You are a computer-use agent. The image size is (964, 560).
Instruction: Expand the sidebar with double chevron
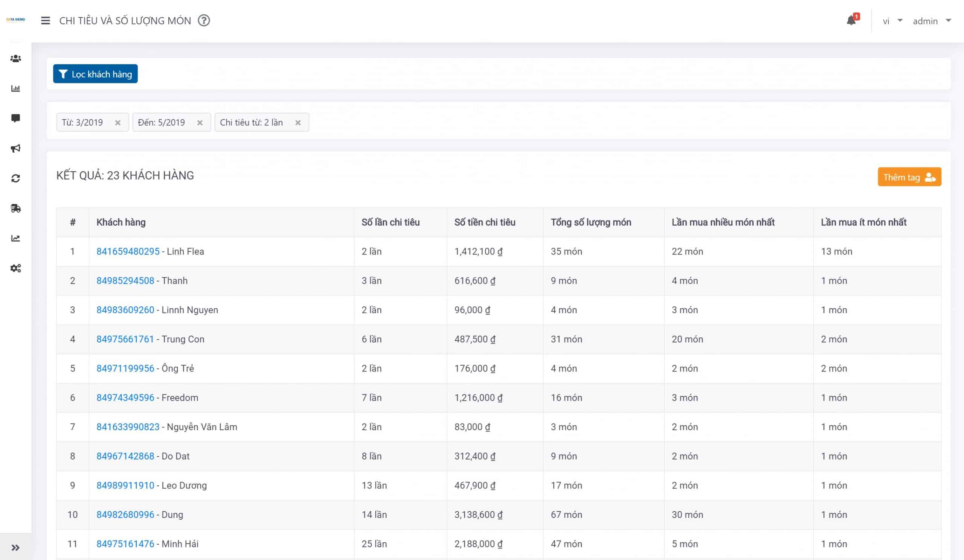(x=15, y=548)
